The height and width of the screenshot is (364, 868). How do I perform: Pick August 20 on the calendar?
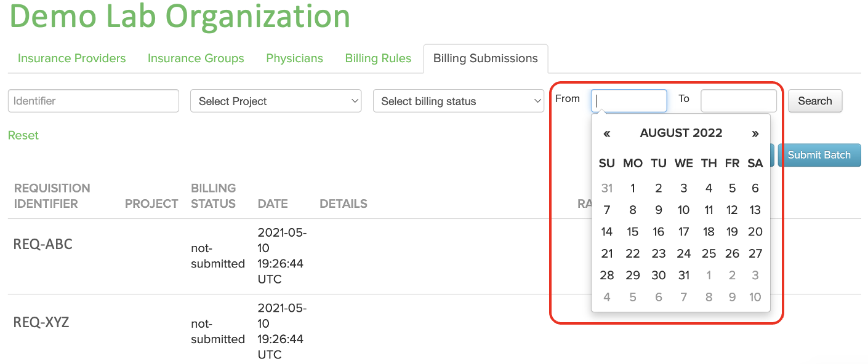click(755, 232)
